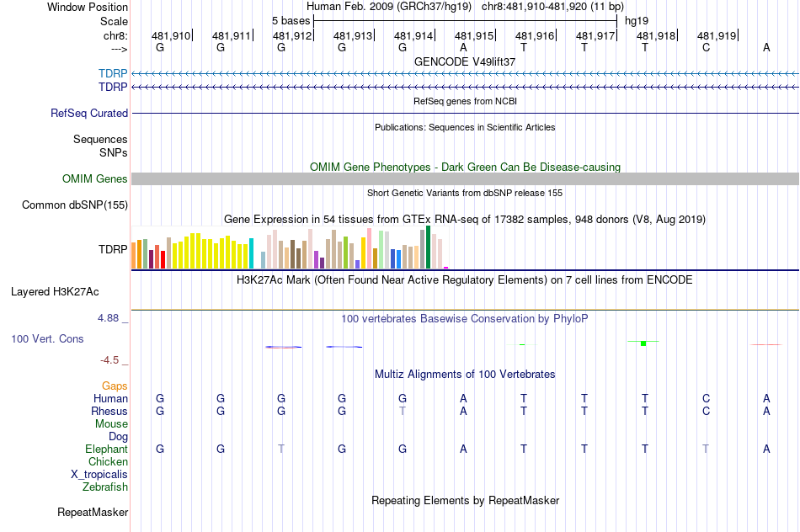Click the 481,910 ruler position
The height and width of the screenshot is (532, 800).
tap(170, 35)
